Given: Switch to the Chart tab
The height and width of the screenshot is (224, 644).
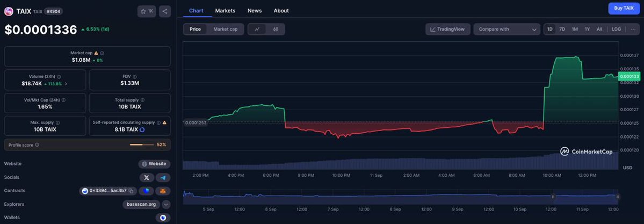Looking at the screenshot, I should 196,11.
